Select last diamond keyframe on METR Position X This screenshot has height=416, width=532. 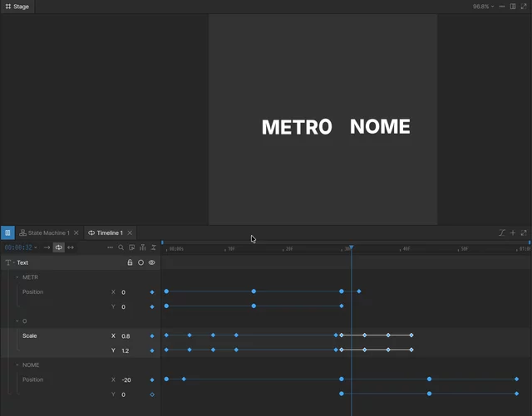coord(359,291)
